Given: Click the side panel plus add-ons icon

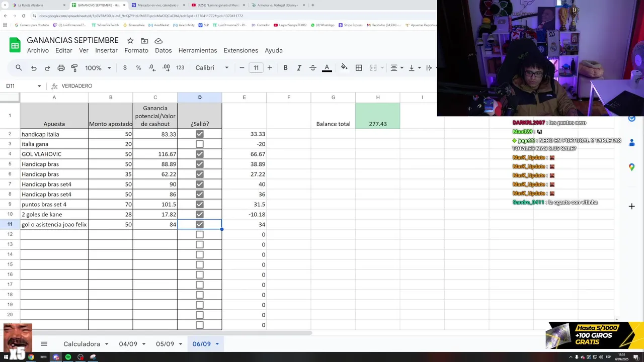Looking at the screenshot, I should point(631,206).
